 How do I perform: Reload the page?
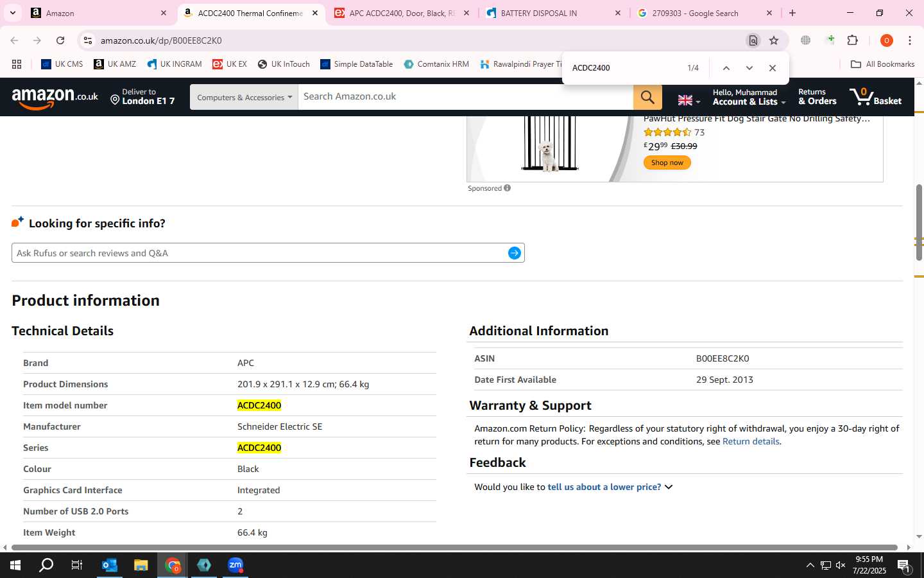coord(60,40)
